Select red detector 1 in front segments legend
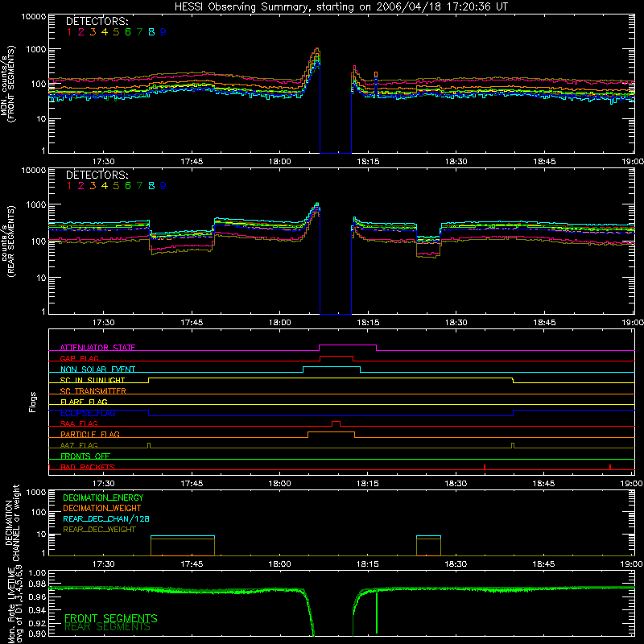644x644 pixels. tap(69, 32)
